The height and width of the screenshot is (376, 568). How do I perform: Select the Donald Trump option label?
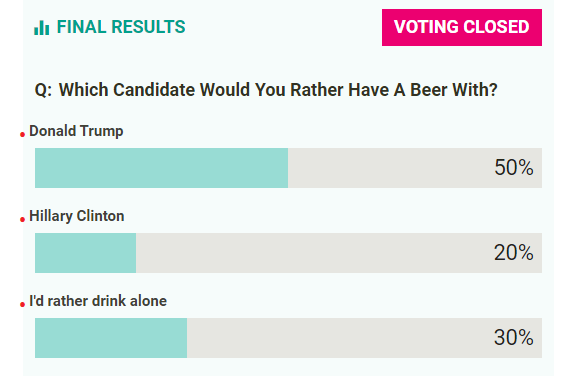pyautogui.click(x=76, y=131)
